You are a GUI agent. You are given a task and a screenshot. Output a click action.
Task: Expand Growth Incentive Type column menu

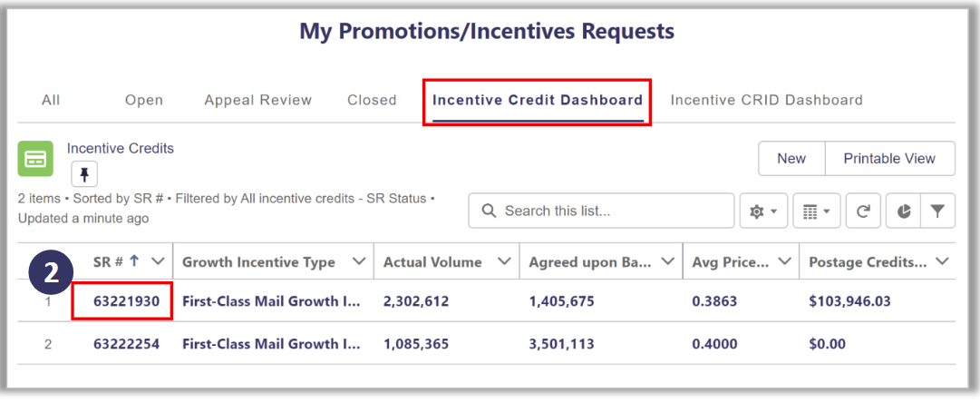pos(358,261)
